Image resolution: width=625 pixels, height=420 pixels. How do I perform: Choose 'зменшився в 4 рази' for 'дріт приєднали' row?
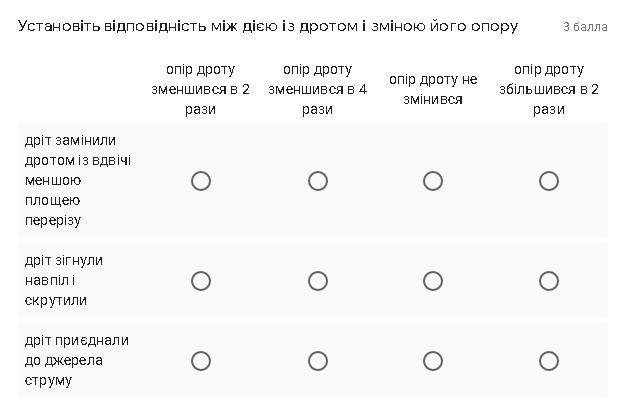(x=317, y=361)
